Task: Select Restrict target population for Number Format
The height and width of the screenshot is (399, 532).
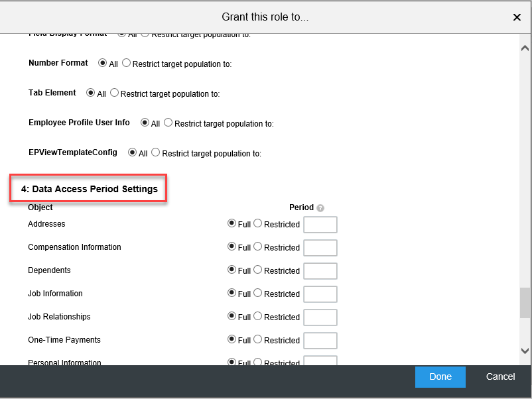Action: coord(126,63)
